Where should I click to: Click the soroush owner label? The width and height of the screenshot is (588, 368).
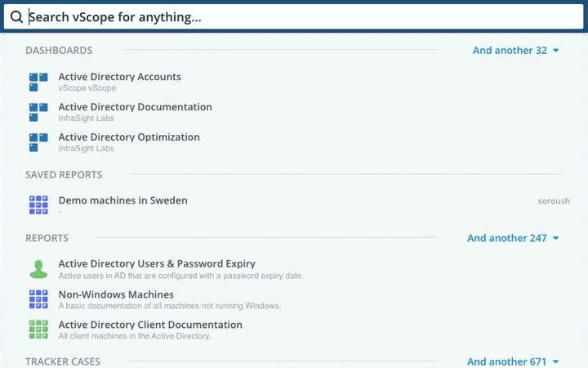click(x=554, y=201)
